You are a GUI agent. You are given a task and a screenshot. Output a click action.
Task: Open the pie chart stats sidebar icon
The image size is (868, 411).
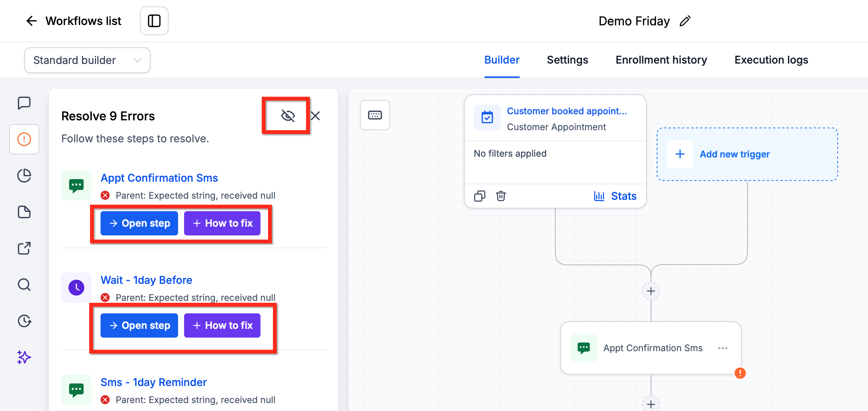[24, 176]
